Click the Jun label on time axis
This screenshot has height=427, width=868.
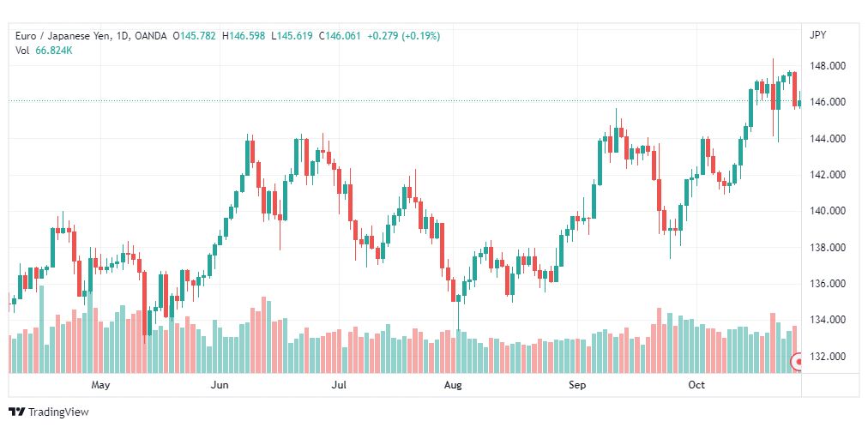pyautogui.click(x=220, y=385)
